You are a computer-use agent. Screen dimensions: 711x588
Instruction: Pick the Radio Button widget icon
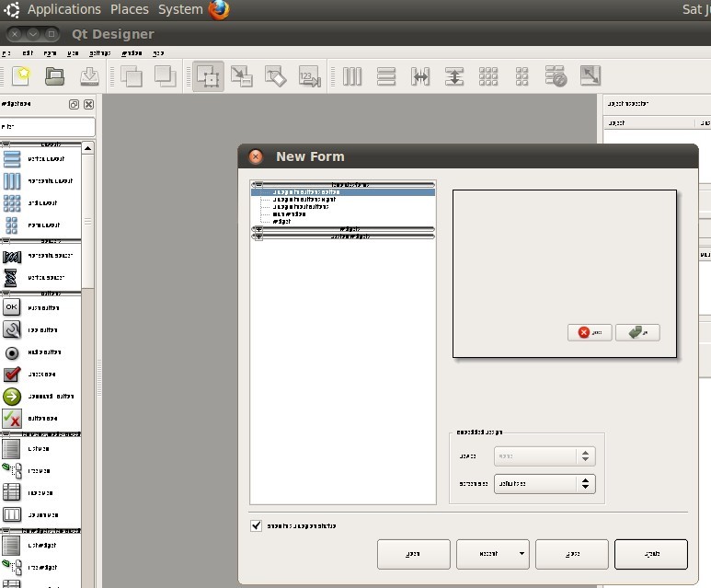12,352
